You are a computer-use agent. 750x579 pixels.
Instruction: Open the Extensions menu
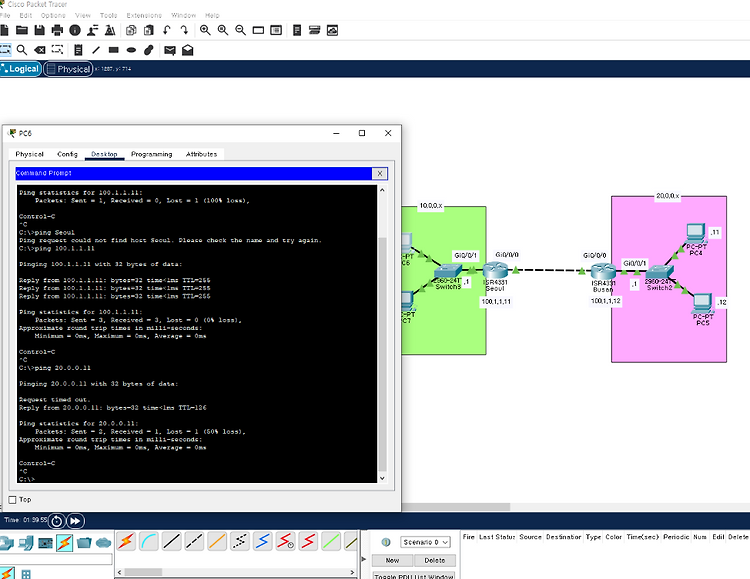pos(144,15)
